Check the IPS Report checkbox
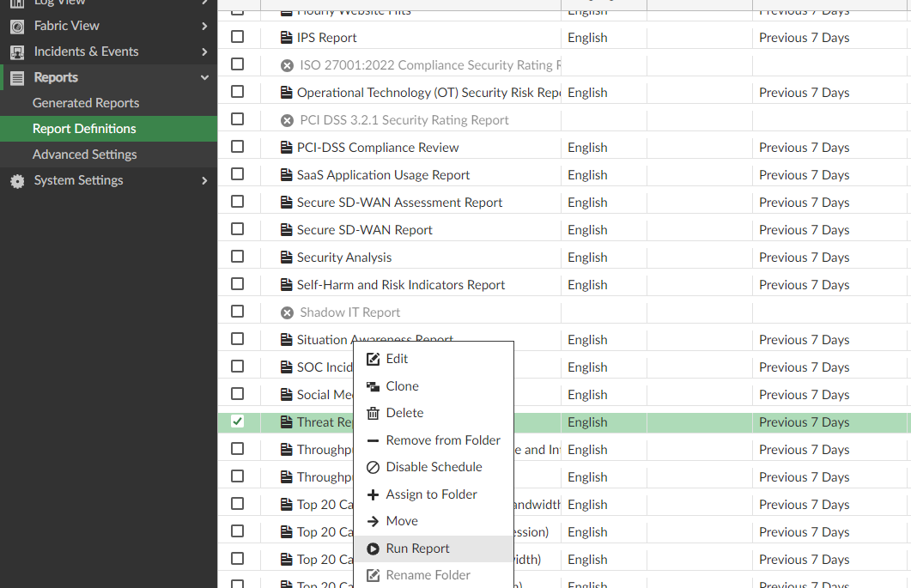The width and height of the screenshot is (911, 588). click(237, 37)
